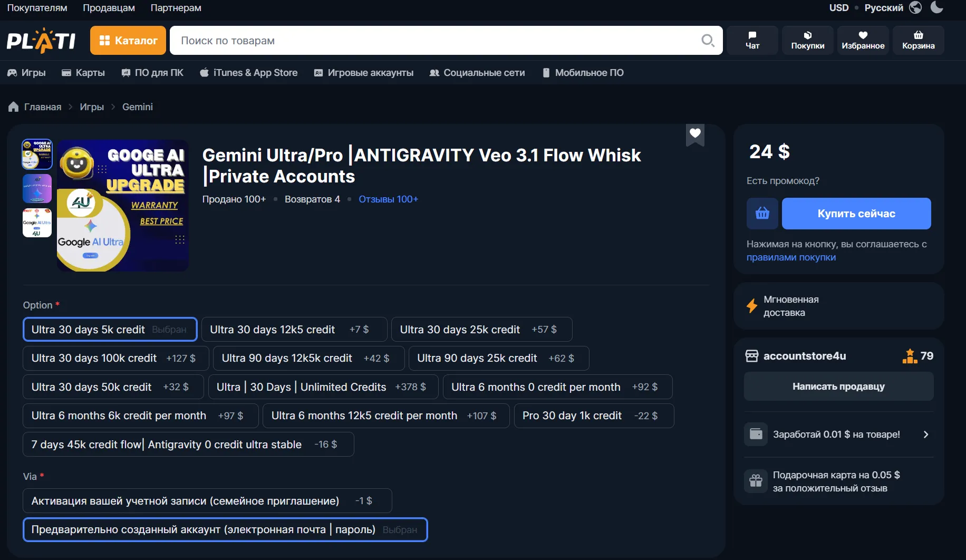Image resolution: width=966 pixels, height=560 pixels.
Task: Click the gift card icon
Action: pyautogui.click(x=756, y=481)
